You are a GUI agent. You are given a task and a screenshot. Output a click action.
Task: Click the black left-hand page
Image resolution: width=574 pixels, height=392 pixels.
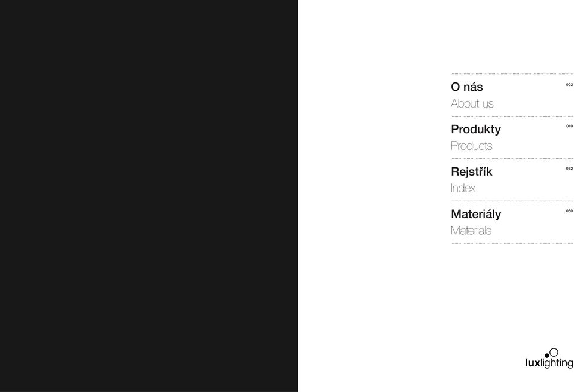tap(149, 196)
